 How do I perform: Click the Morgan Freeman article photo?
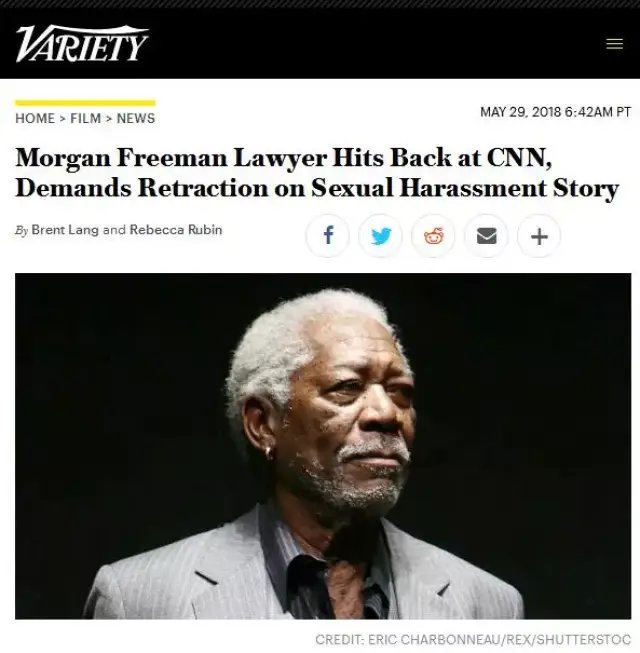(323, 446)
